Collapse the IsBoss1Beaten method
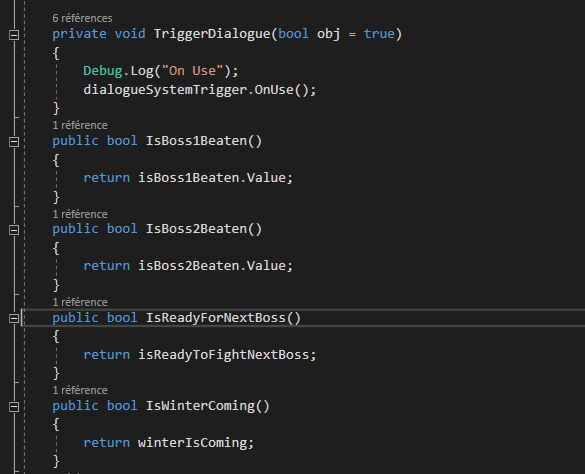This screenshot has height=474, width=585. point(14,142)
